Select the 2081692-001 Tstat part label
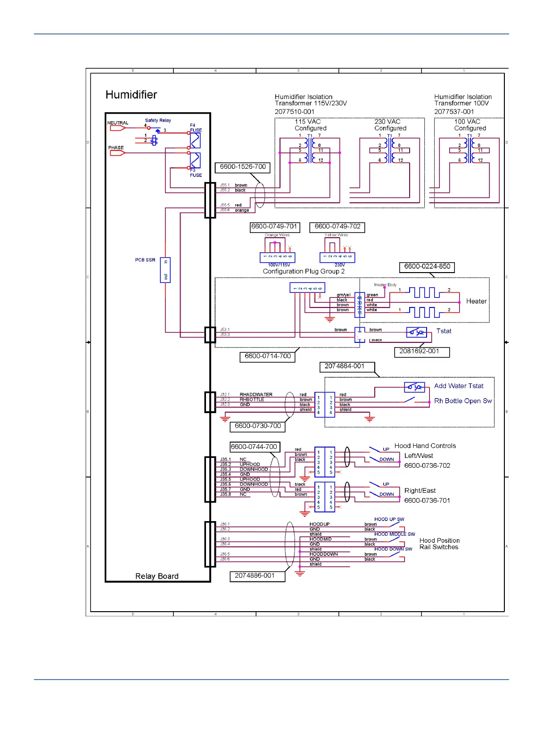560x747 pixels. pos(422,352)
